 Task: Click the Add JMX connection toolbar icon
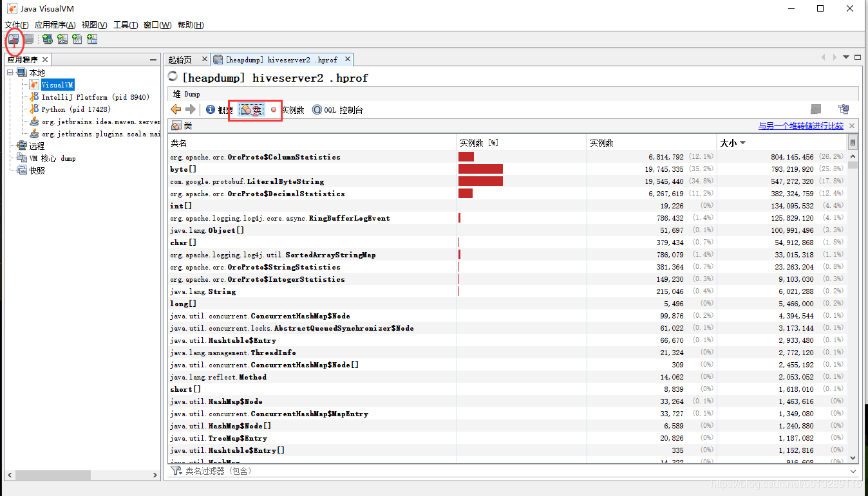pos(62,39)
